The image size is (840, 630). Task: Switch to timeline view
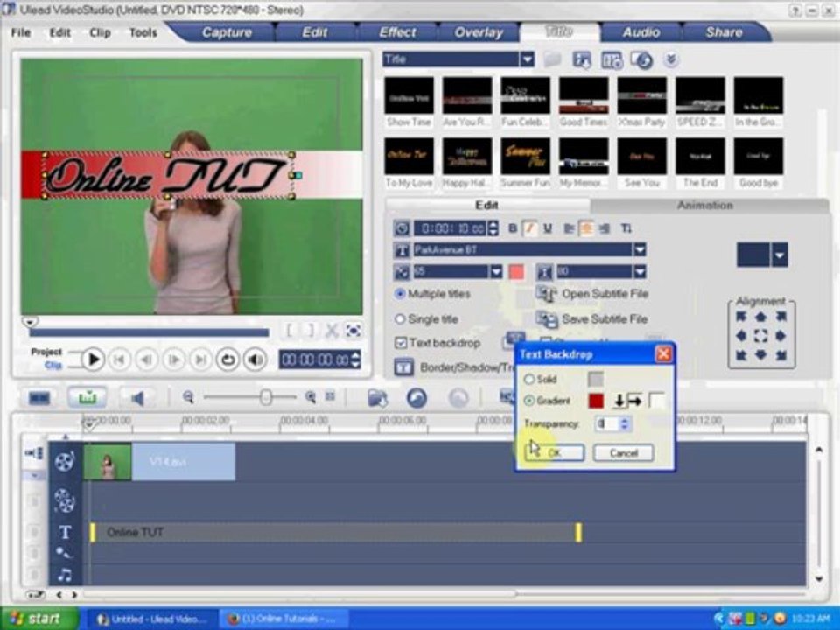(87, 398)
